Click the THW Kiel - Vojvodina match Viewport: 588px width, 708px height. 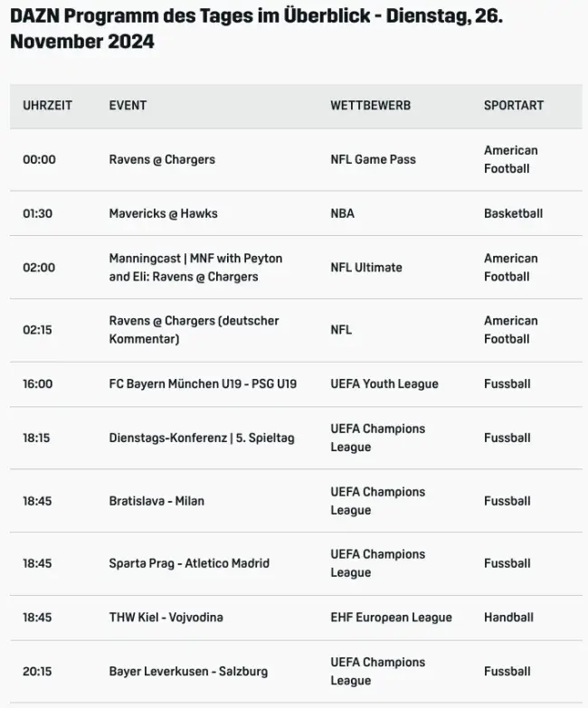166,618
